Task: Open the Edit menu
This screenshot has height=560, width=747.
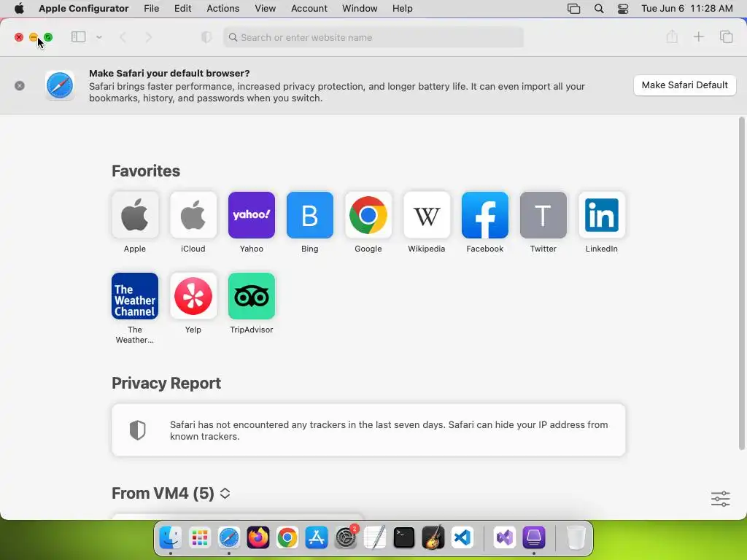Action: coord(182,9)
